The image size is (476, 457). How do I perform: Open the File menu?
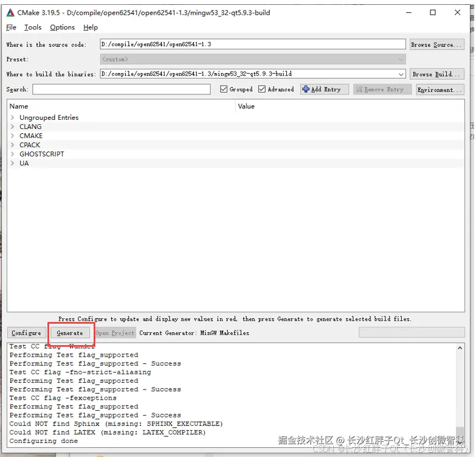click(11, 27)
